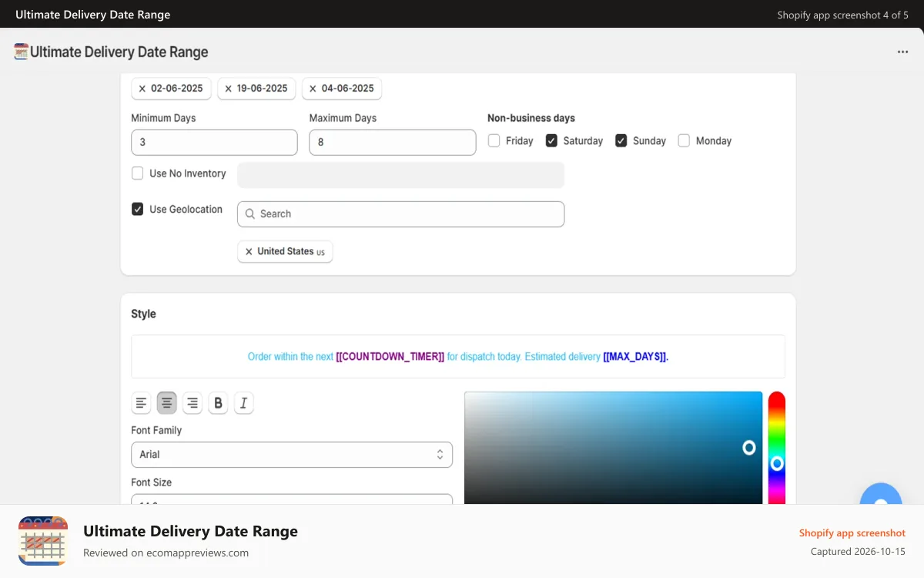Click the Minimum Days field
The image size is (924, 578).
click(214, 143)
